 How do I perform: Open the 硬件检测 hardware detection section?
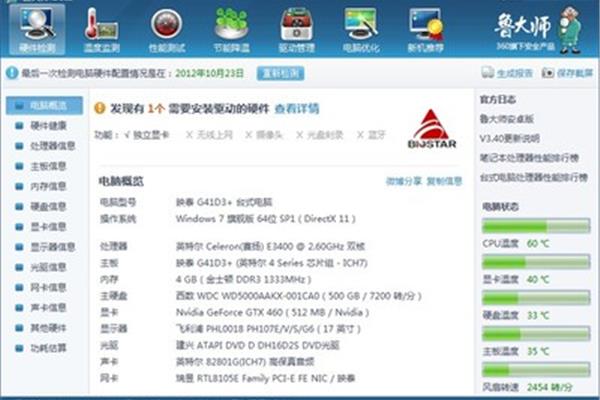click(37, 29)
